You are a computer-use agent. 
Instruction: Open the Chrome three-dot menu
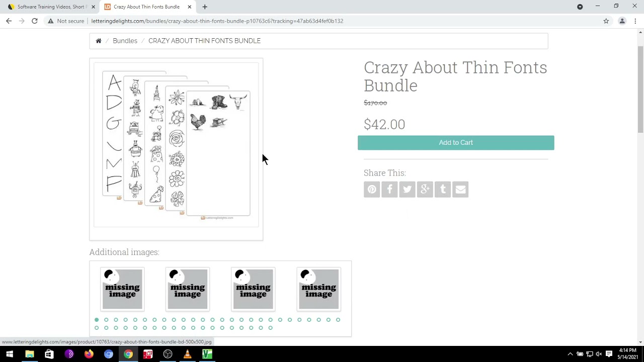click(635, 21)
